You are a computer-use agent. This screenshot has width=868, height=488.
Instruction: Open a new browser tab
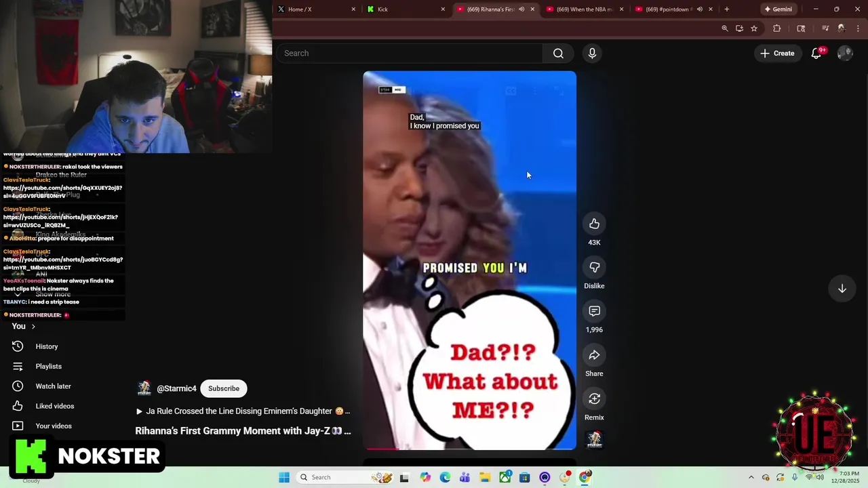[x=726, y=9]
